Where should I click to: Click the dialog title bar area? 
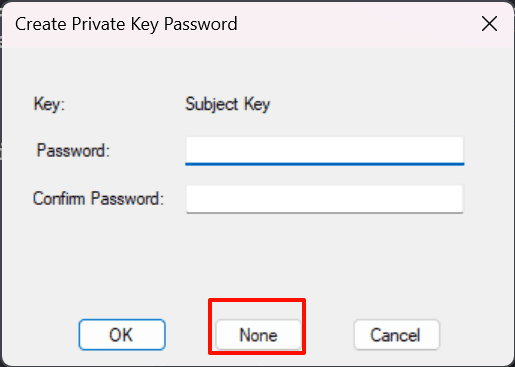pyautogui.click(x=333, y=24)
